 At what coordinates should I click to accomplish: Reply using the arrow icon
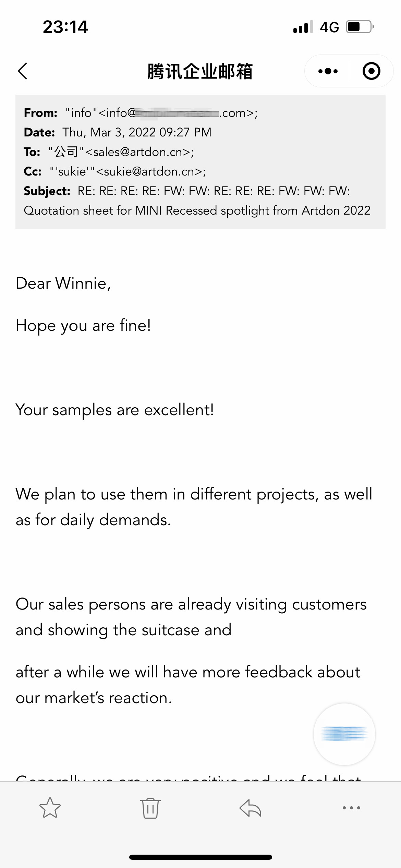point(251,808)
